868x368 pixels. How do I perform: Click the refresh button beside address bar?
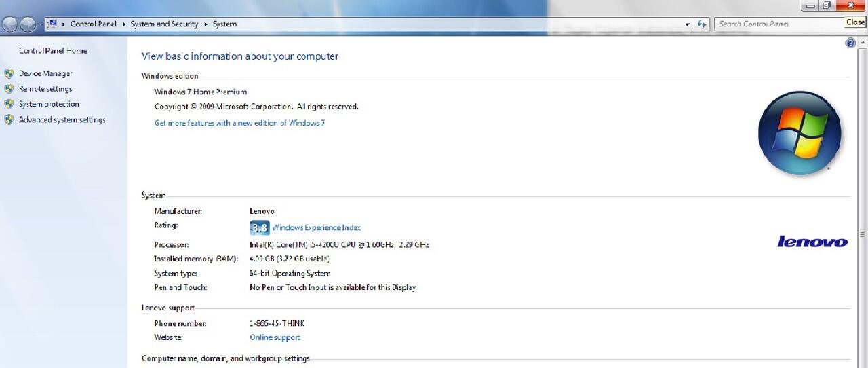tap(703, 24)
